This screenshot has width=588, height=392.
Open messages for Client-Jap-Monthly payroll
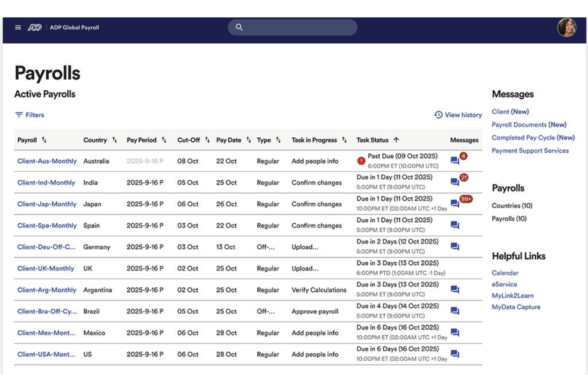pyautogui.click(x=455, y=203)
